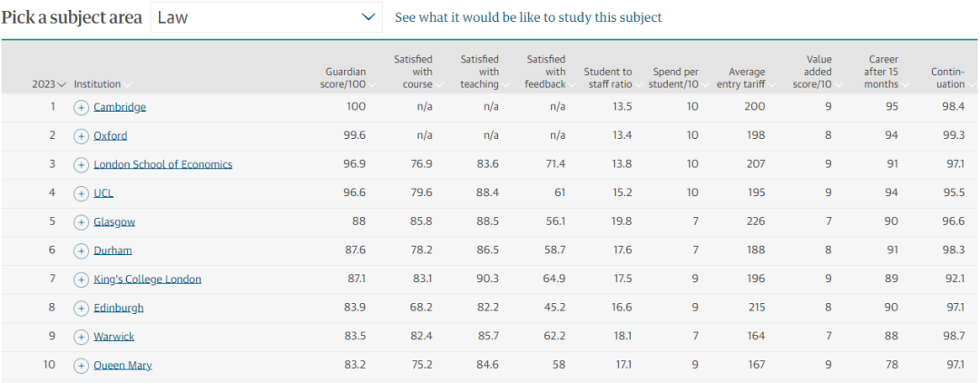This screenshot has width=980, height=383.
Task: Sort table by Institution column header
Action: (102, 84)
